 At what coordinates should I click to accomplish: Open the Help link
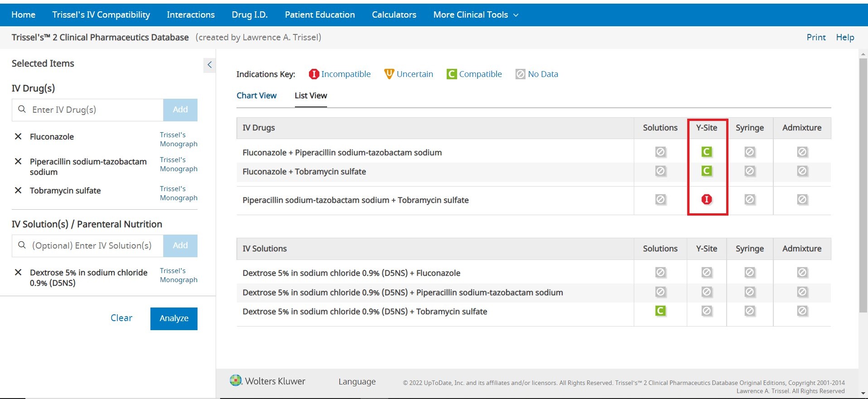[x=845, y=37]
